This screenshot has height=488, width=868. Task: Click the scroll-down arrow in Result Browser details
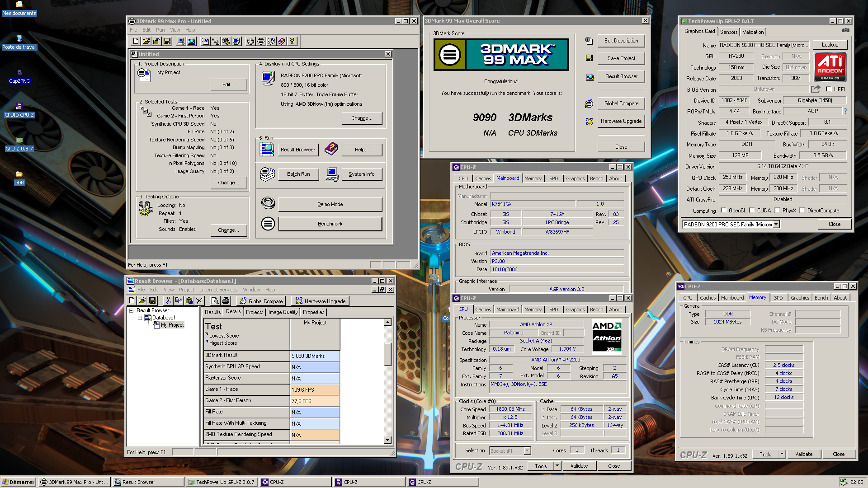(388, 440)
